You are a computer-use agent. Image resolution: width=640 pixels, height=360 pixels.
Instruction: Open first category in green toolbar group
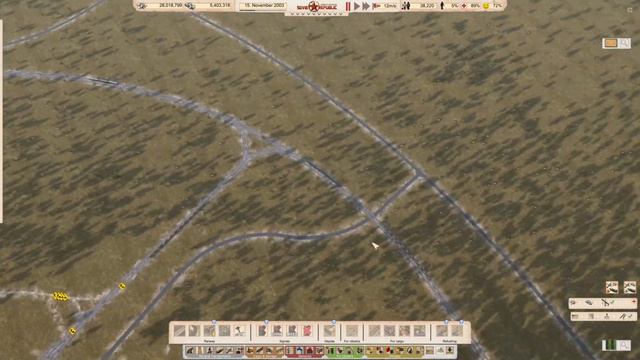click(x=330, y=350)
